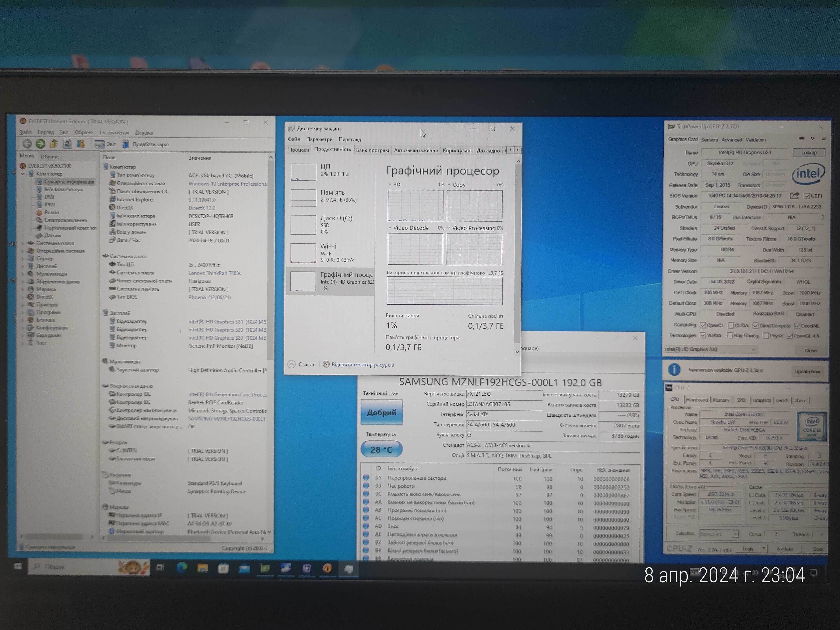Toggle the DirectML checkbox
The image size is (840, 630).
[x=797, y=326]
